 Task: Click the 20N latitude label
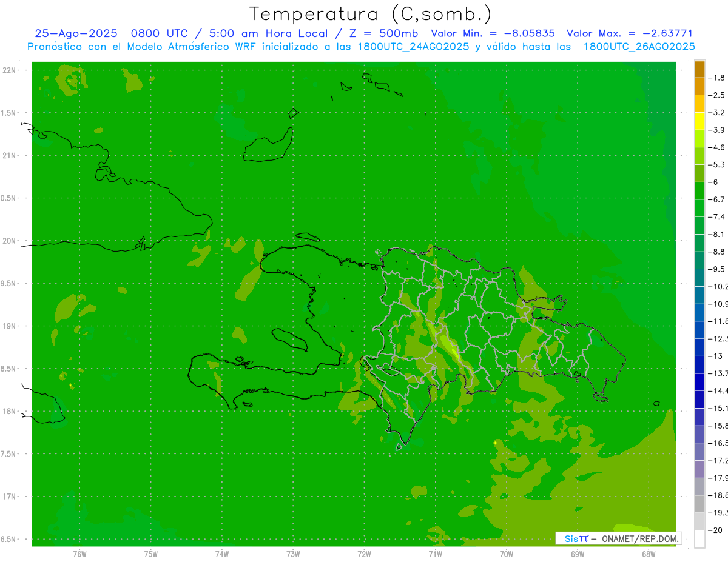(8, 241)
